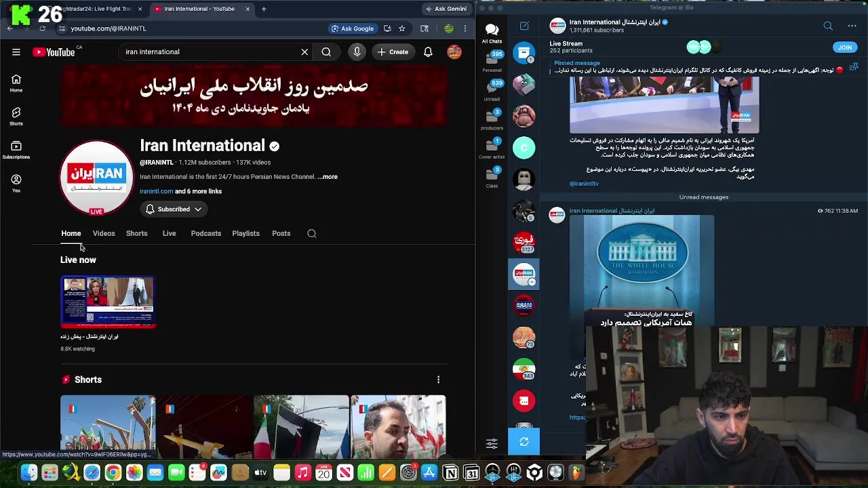Open Telegram folder filter settings icon
The width and height of the screenshot is (868, 488).
tap(492, 443)
